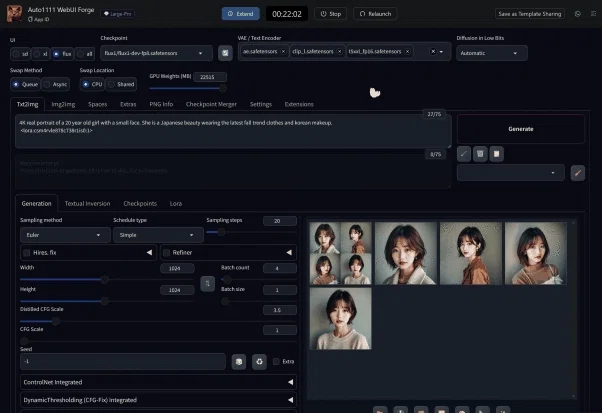Image resolution: width=602 pixels, height=413 pixels.
Task: Click the Seed input field
Action: tap(123, 362)
